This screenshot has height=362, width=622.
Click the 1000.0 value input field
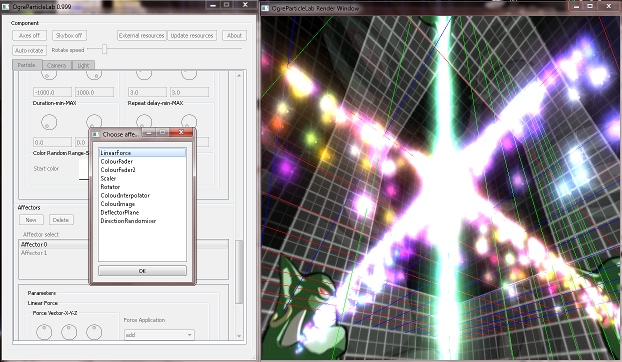click(94, 92)
